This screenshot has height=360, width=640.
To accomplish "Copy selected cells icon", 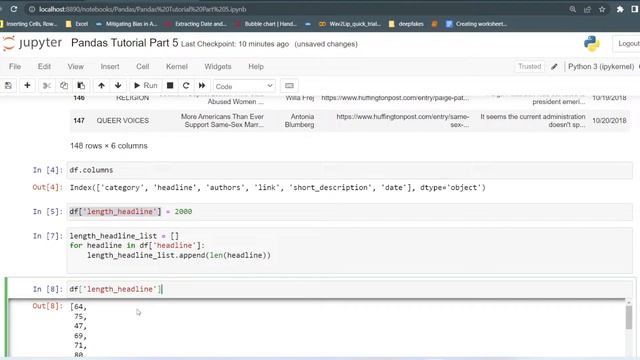I will (64, 86).
